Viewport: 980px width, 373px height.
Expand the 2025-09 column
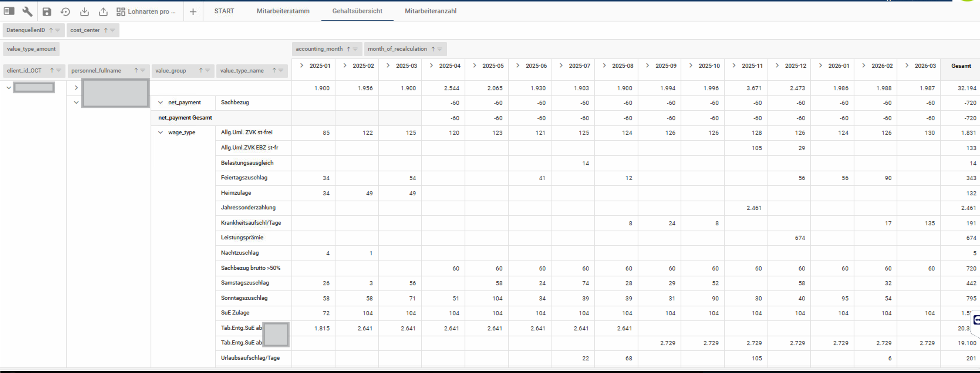pyautogui.click(x=647, y=65)
